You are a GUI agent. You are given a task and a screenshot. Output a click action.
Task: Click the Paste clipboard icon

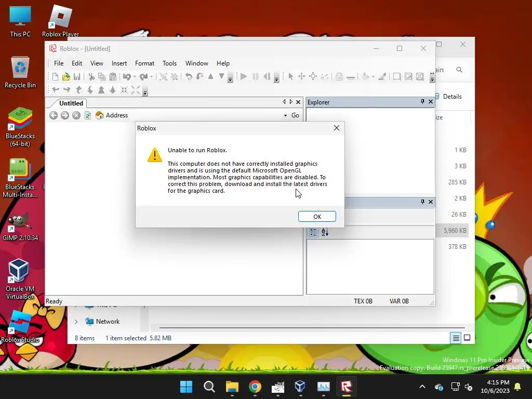tap(113, 77)
